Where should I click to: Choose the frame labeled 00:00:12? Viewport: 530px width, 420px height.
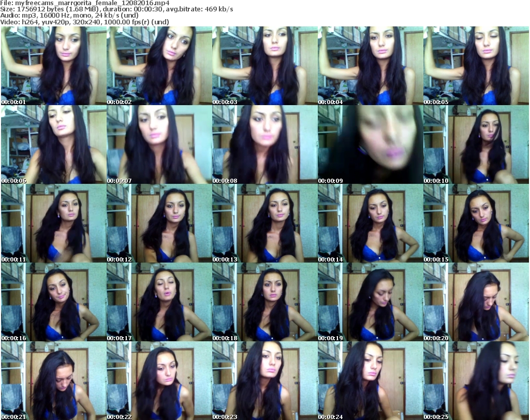click(159, 223)
